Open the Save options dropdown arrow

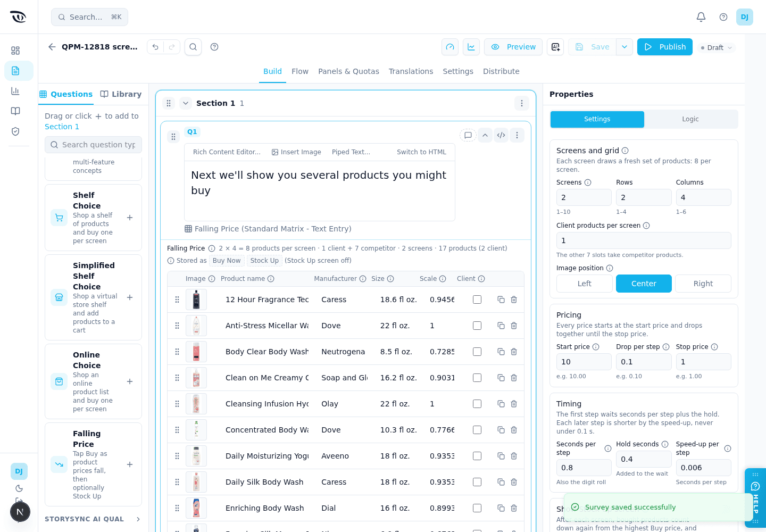pyautogui.click(x=625, y=47)
